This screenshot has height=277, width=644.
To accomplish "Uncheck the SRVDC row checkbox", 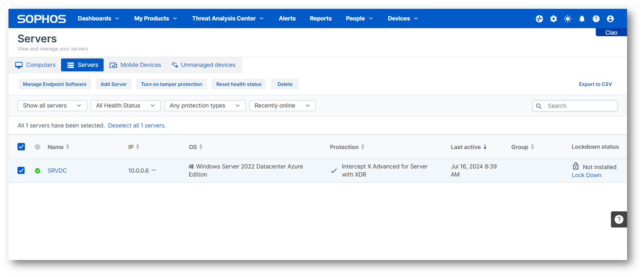I will (21, 171).
